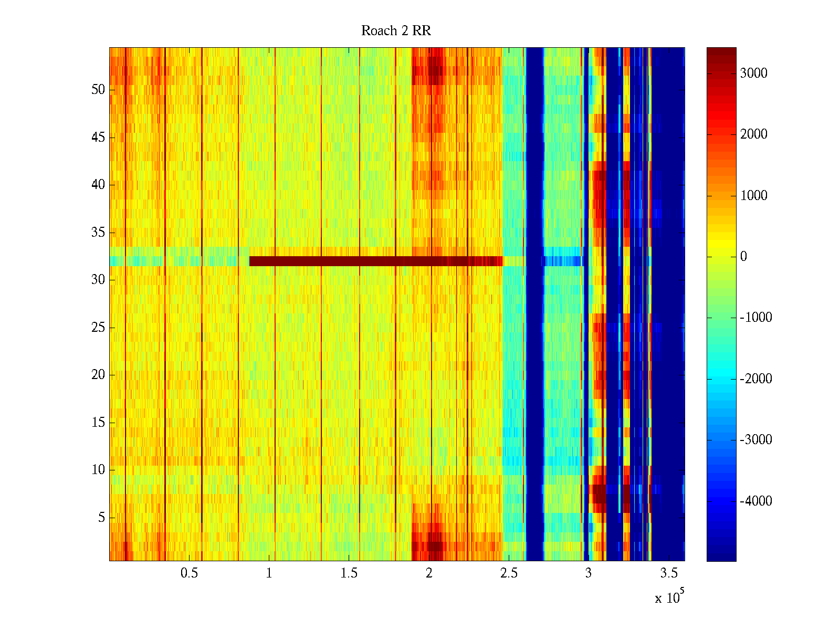Click the 0 tick label on colorbar
840x630 pixels.
point(743,257)
